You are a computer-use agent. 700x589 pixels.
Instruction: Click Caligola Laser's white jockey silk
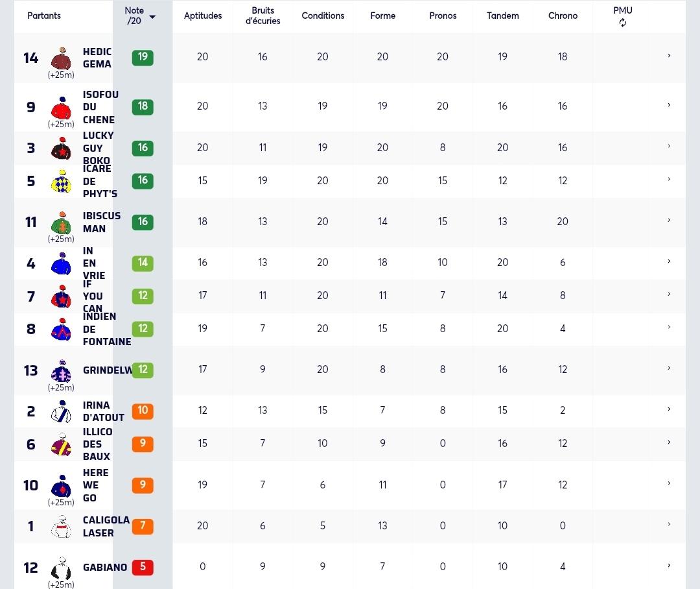[61, 527]
